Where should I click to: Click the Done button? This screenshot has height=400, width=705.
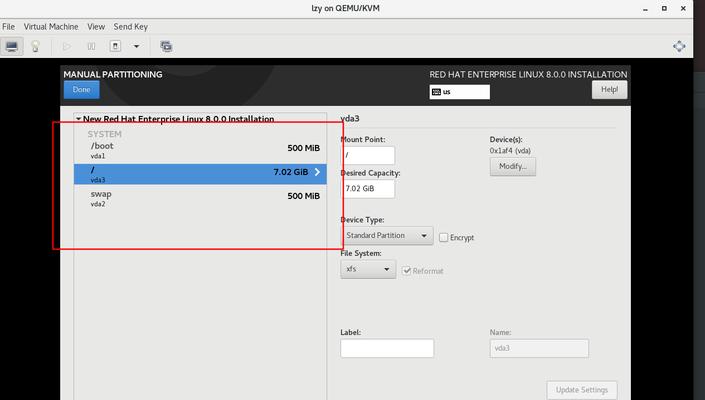click(x=81, y=89)
